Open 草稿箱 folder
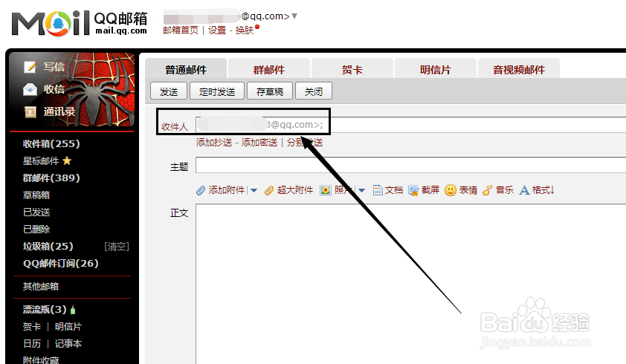This screenshot has height=364, width=626. (36, 195)
